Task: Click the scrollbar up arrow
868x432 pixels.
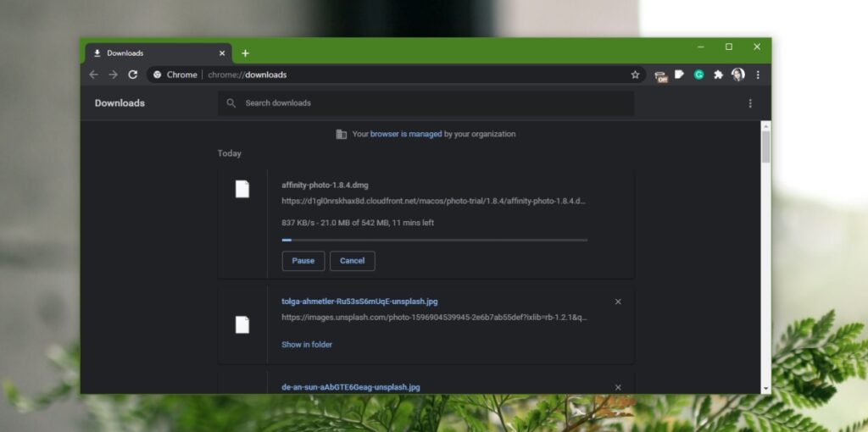Action: pos(766,126)
